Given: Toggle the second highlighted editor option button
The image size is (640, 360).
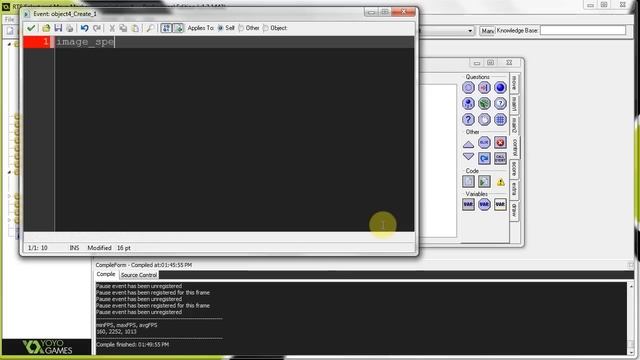Looking at the screenshot, I should coord(178,28).
